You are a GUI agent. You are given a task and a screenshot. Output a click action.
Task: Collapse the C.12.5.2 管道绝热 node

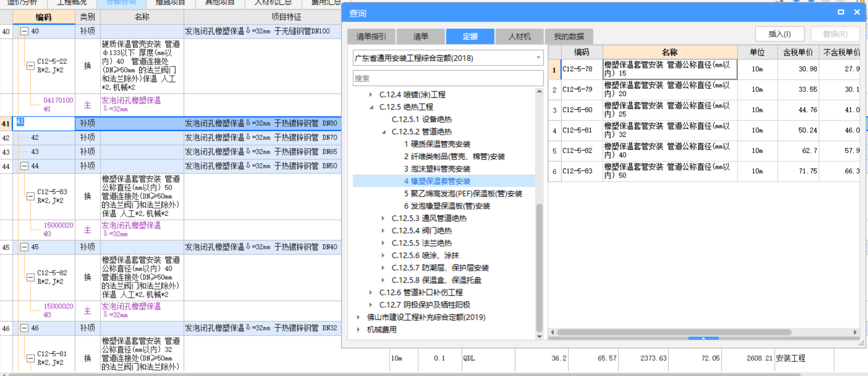[383, 132]
